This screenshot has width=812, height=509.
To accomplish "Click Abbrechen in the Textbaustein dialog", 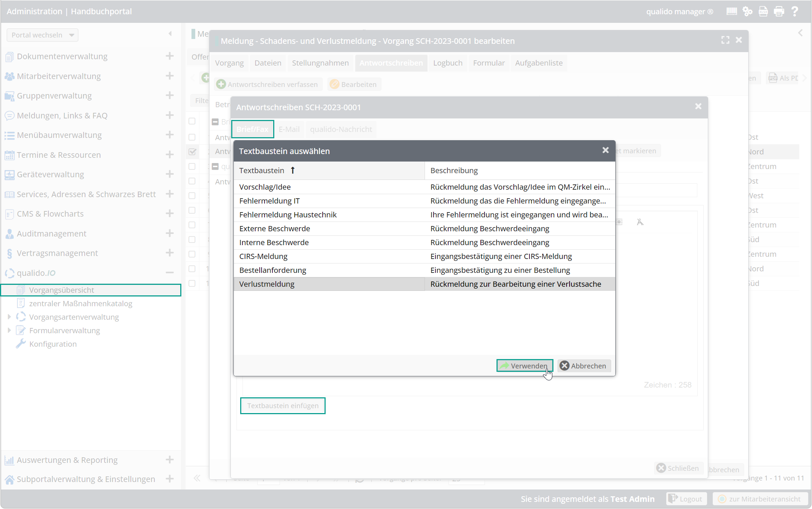I will pos(584,365).
